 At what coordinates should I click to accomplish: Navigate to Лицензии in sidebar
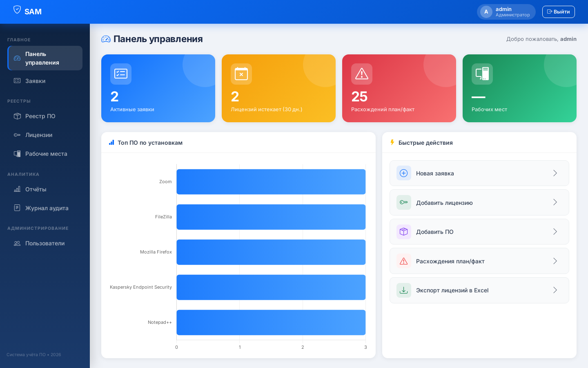(45, 135)
